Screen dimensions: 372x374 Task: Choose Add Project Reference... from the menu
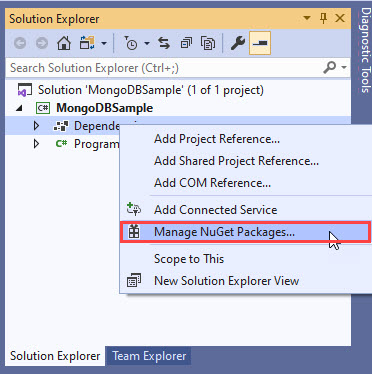pyautogui.click(x=217, y=139)
